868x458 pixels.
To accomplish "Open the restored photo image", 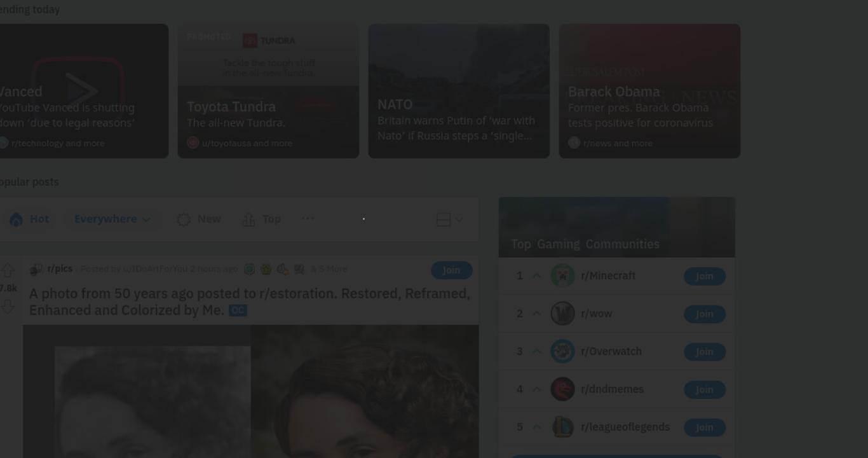I will (251, 391).
